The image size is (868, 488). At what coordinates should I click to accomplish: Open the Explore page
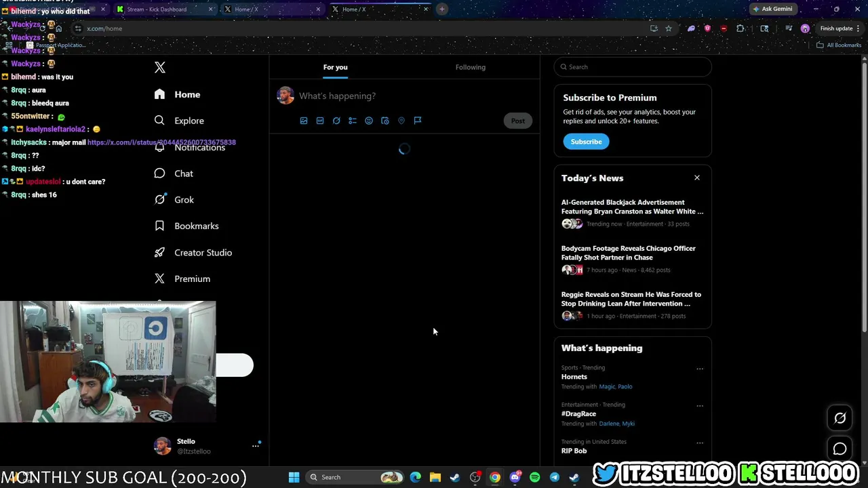coord(179,121)
